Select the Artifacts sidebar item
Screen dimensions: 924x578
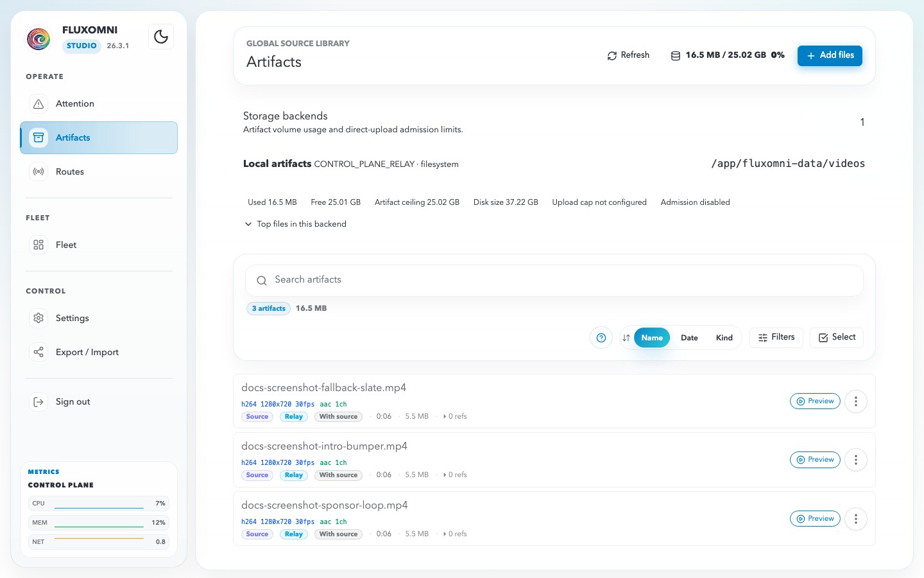[x=99, y=137]
